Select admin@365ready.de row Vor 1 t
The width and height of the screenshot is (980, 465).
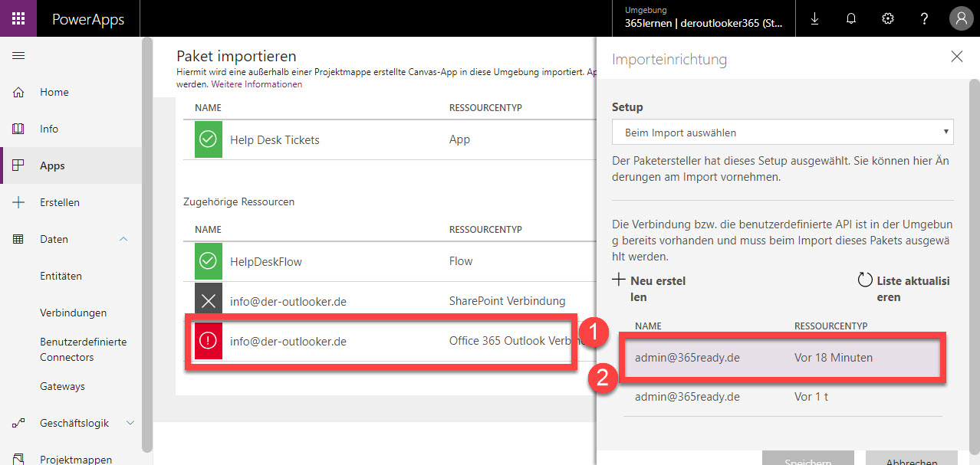[x=783, y=397]
